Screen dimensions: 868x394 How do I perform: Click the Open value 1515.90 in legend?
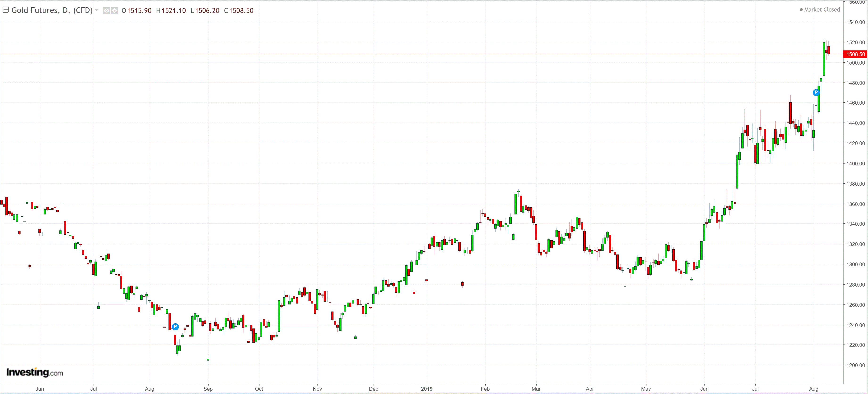click(139, 11)
